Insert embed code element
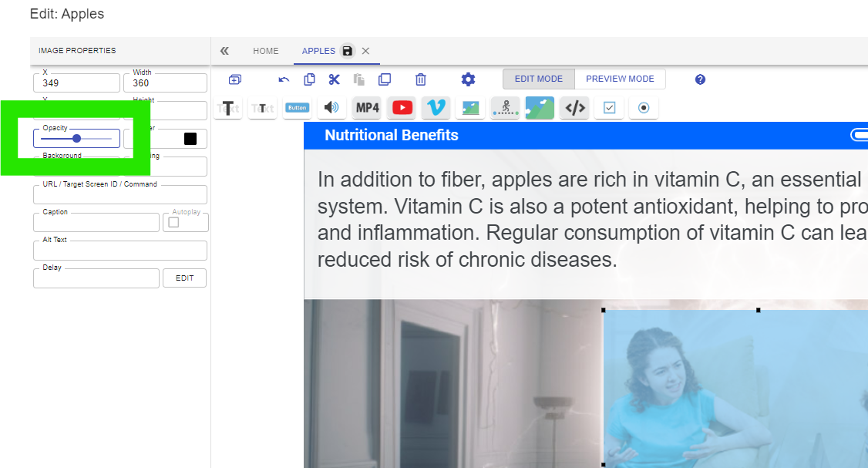Screen dimensions: 868x468 575,107
